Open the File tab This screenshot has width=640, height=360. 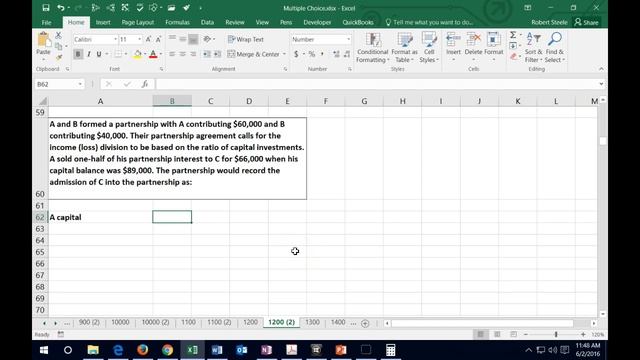(x=47, y=22)
